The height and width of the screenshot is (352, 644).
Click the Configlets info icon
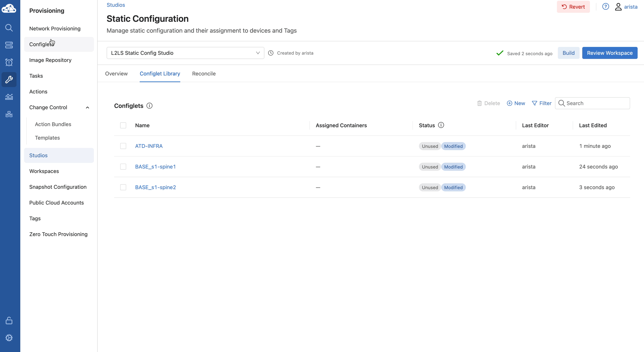point(149,106)
